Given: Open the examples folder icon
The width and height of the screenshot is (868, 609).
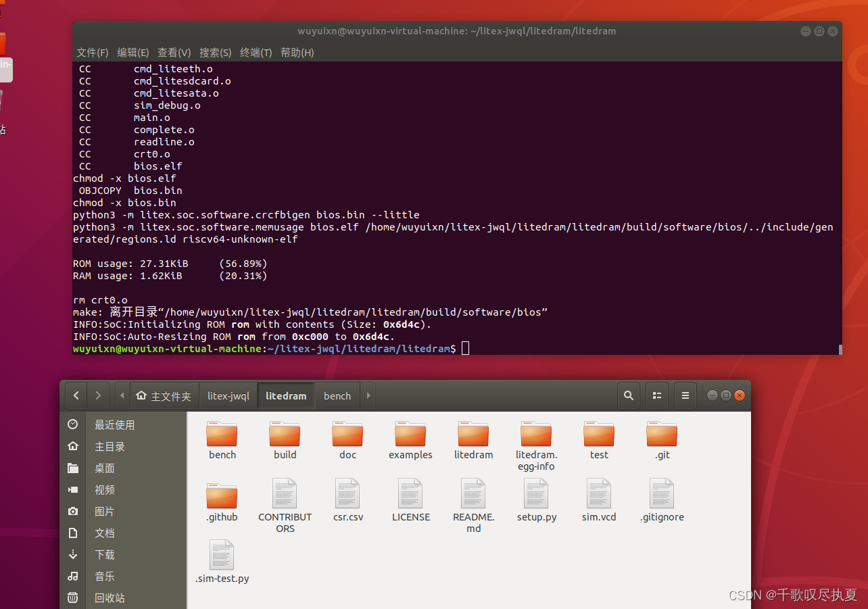Looking at the screenshot, I should [x=410, y=433].
